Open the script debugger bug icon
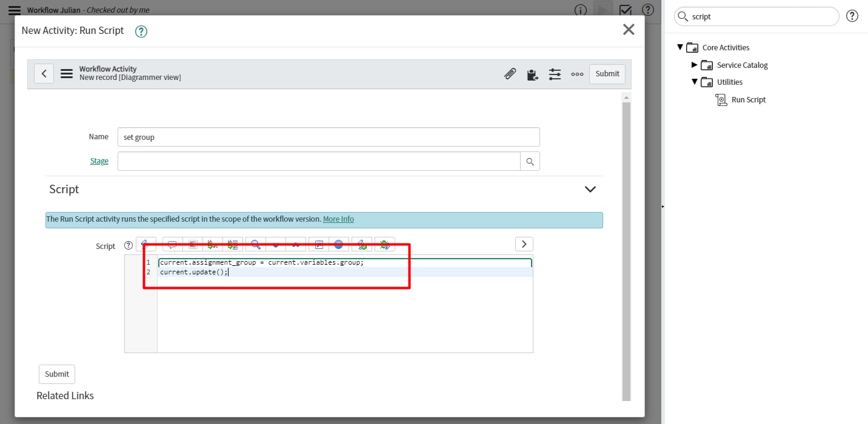868x424 pixels. [384, 245]
